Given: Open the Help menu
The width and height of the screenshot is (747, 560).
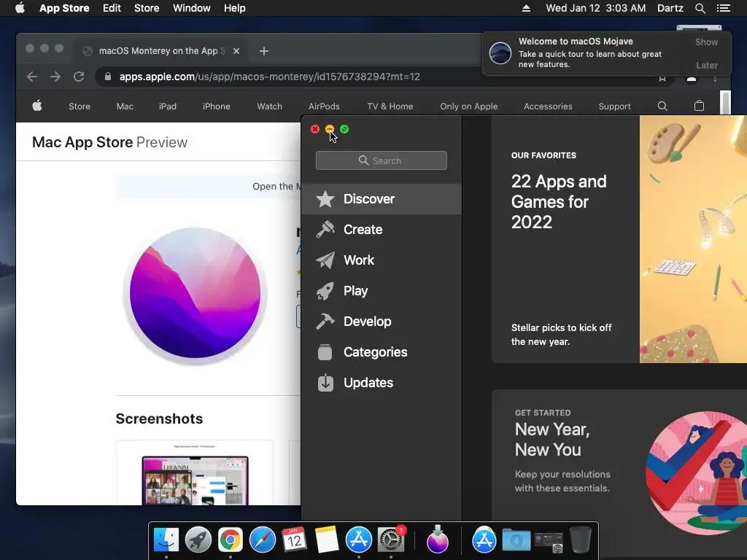Looking at the screenshot, I should [x=235, y=8].
